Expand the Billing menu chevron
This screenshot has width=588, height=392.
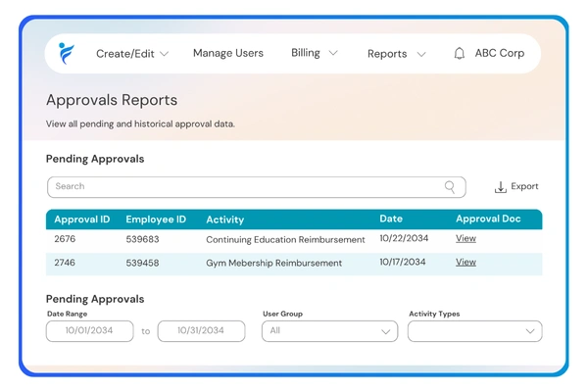pyautogui.click(x=333, y=53)
